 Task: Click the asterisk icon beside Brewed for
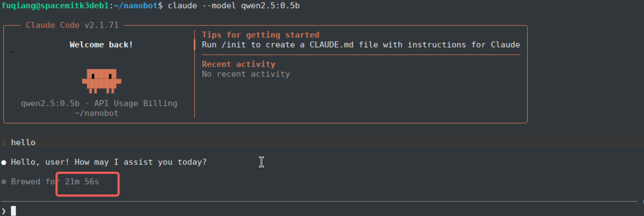(3, 182)
